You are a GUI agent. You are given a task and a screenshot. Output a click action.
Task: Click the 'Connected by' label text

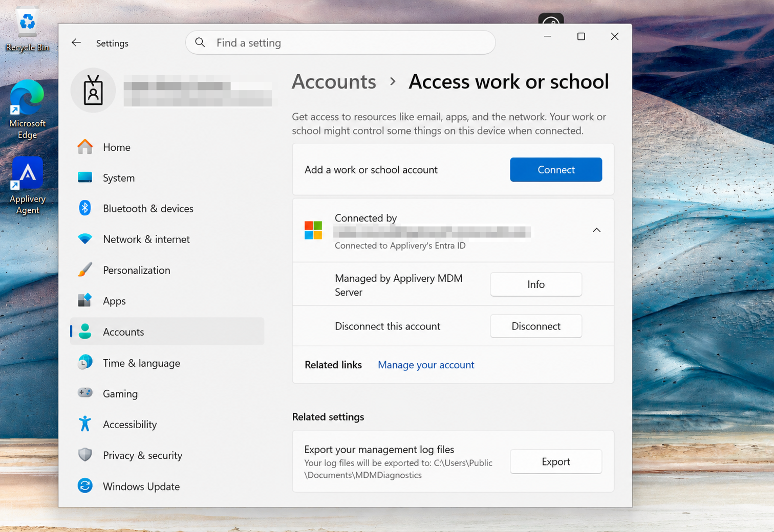(366, 218)
